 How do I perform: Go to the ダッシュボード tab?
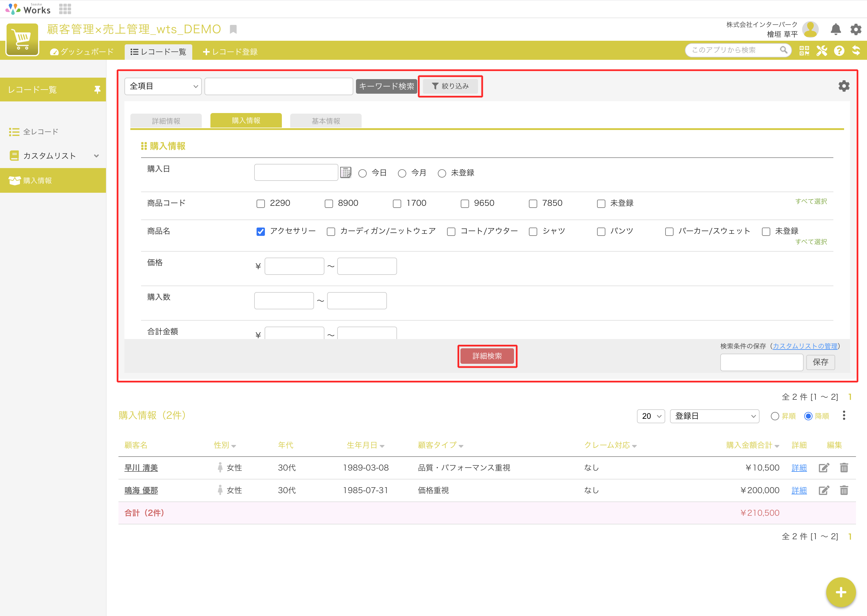[x=82, y=51]
